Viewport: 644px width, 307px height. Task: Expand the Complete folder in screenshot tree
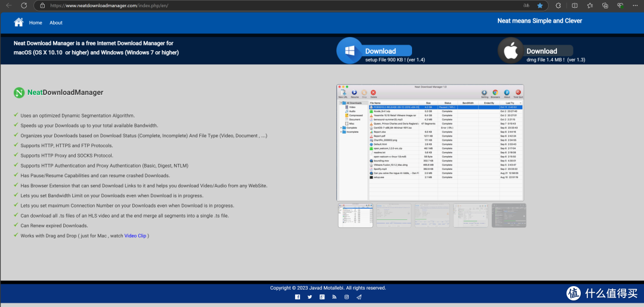341,128
